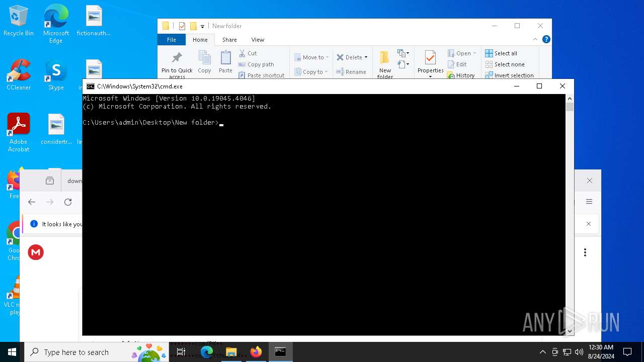Image resolution: width=644 pixels, height=362 pixels.
Task: Click Copy path in Explorer ribbon
Action: coord(256,64)
